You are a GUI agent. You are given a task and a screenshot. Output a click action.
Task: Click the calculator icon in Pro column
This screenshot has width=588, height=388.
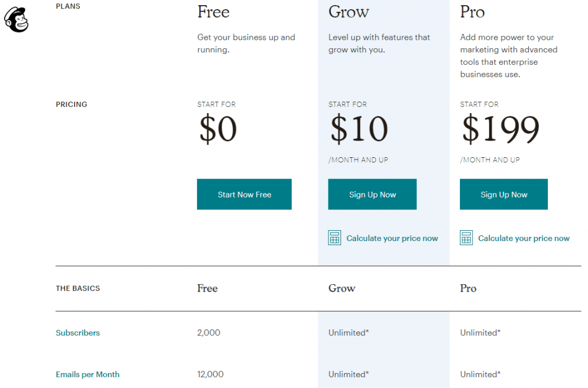click(466, 238)
